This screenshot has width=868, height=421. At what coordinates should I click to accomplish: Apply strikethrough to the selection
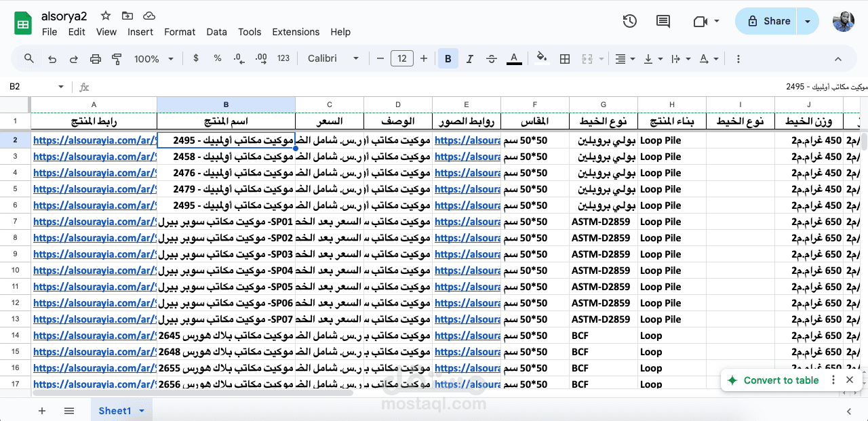tap(491, 58)
